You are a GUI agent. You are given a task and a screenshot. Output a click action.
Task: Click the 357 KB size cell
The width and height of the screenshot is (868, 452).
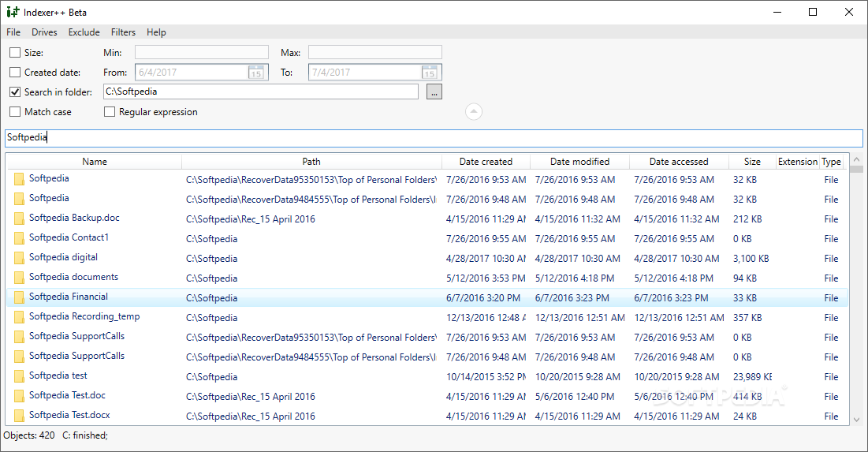click(x=747, y=317)
